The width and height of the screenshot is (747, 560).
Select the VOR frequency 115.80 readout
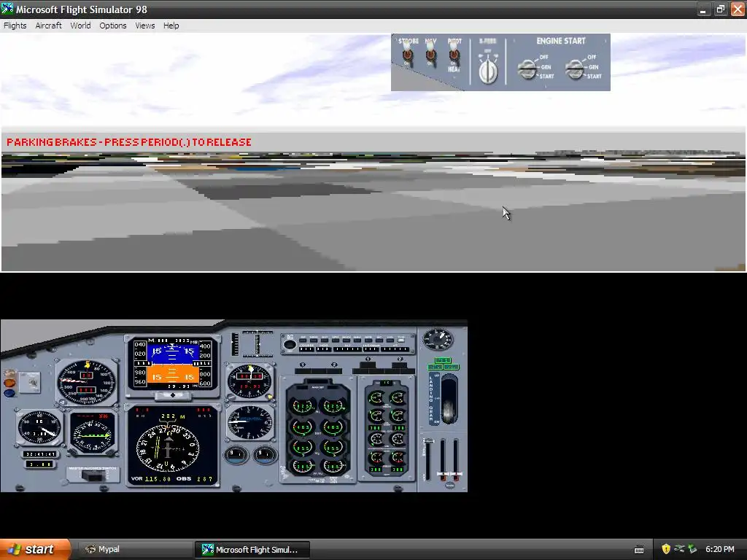158,479
